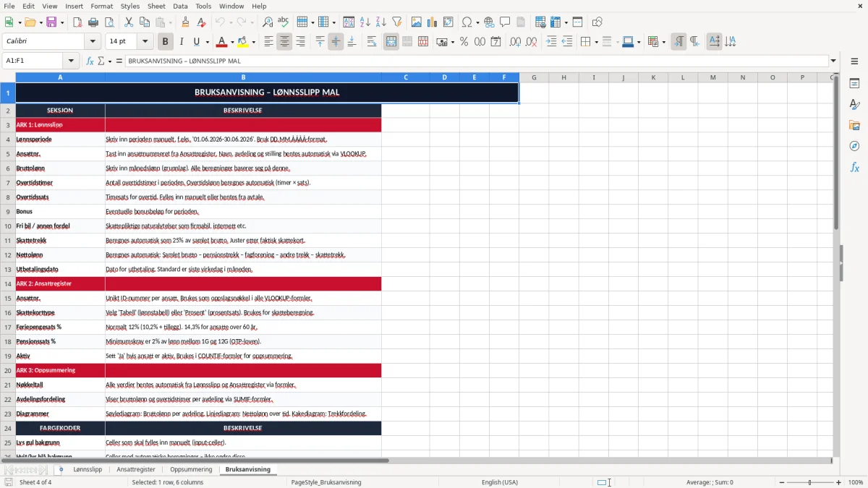Image resolution: width=868 pixels, height=488 pixels.
Task: Click Increase Indent icon
Action: [551, 42]
